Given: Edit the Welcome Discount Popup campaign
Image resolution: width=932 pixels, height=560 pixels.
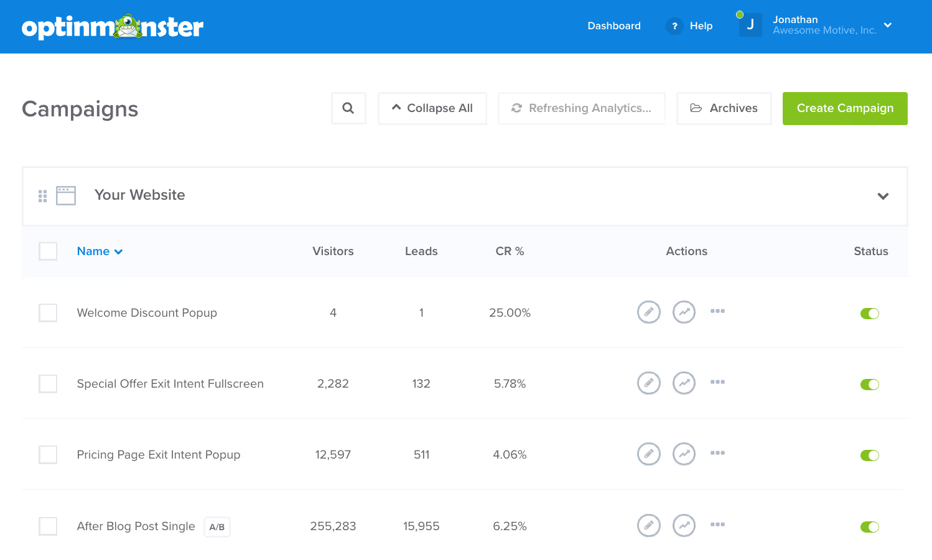Looking at the screenshot, I should click(x=649, y=312).
